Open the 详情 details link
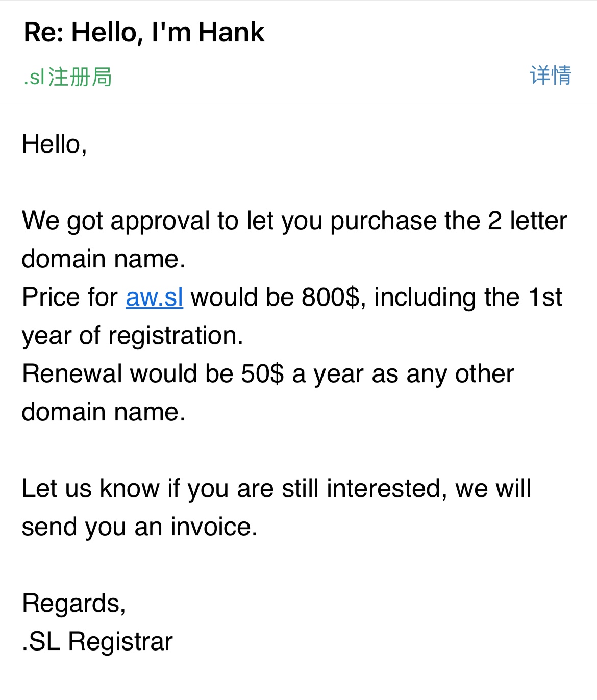 (x=550, y=76)
